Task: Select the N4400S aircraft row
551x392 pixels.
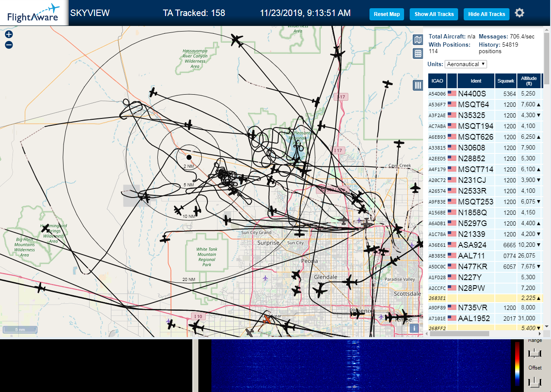Action: (485, 93)
